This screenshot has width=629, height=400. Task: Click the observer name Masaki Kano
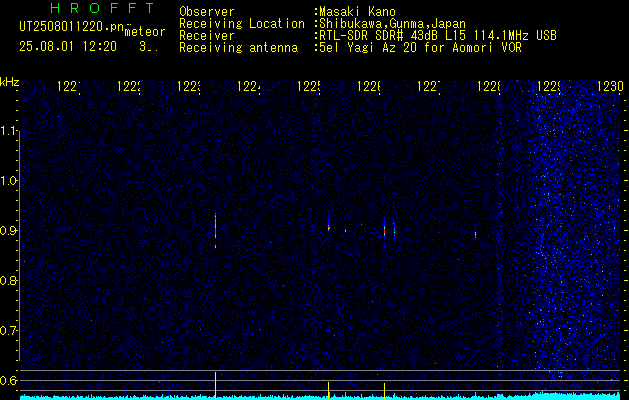click(x=355, y=11)
